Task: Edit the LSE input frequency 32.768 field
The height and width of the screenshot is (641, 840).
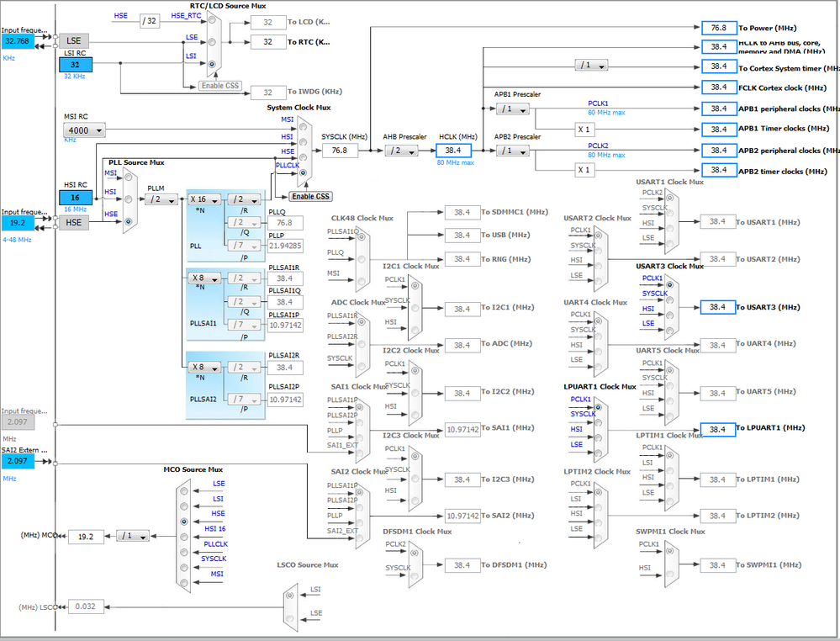Action: 17,40
